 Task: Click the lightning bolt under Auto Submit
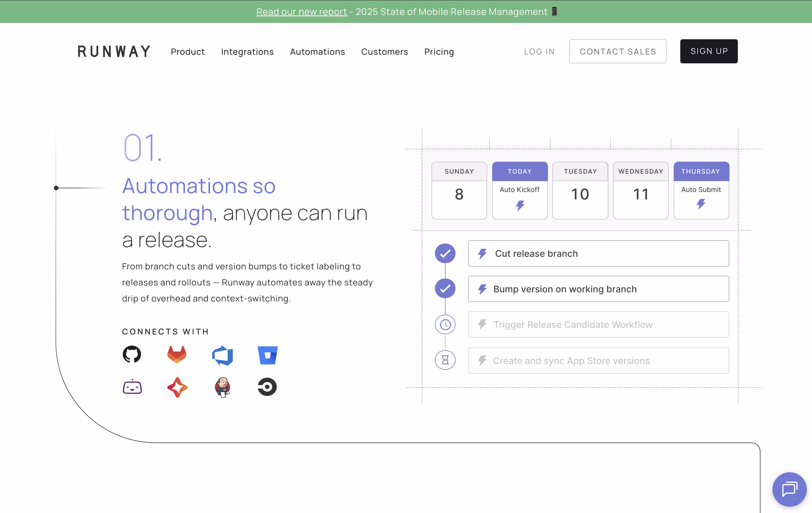(x=701, y=204)
